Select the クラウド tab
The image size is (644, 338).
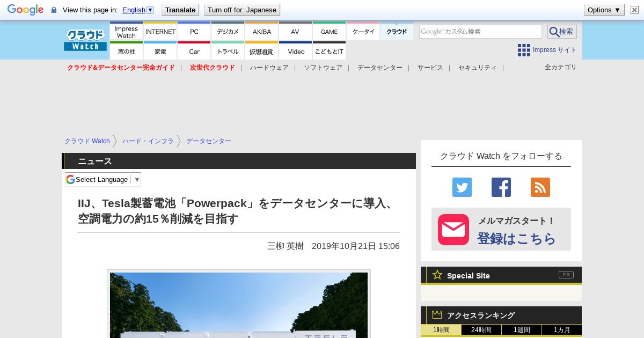[x=397, y=32]
